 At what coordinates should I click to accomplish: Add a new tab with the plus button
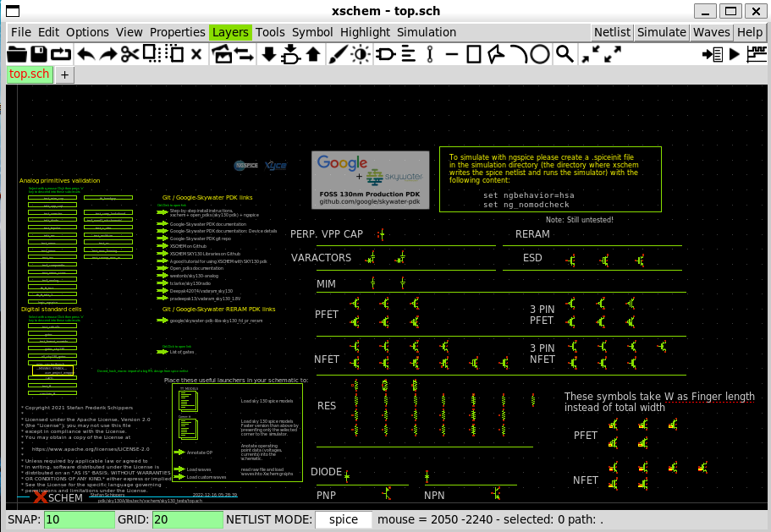click(x=65, y=74)
